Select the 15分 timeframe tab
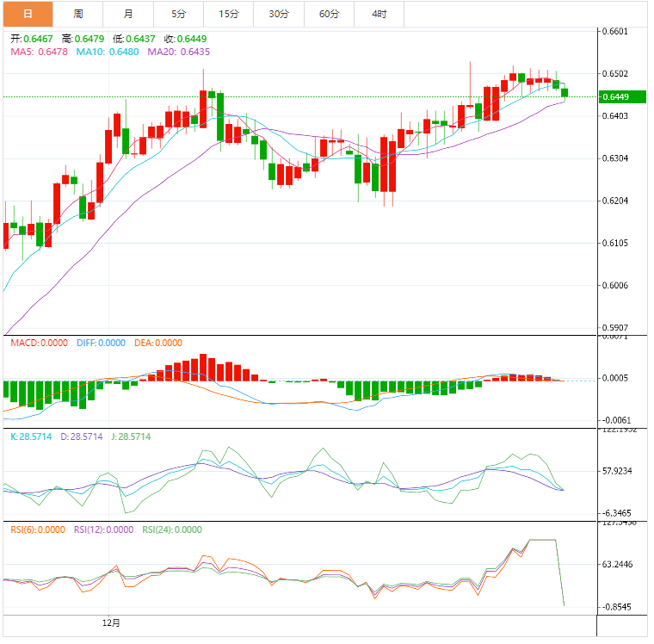Image resolution: width=654 pixels, height=644 pixels. 229,14
